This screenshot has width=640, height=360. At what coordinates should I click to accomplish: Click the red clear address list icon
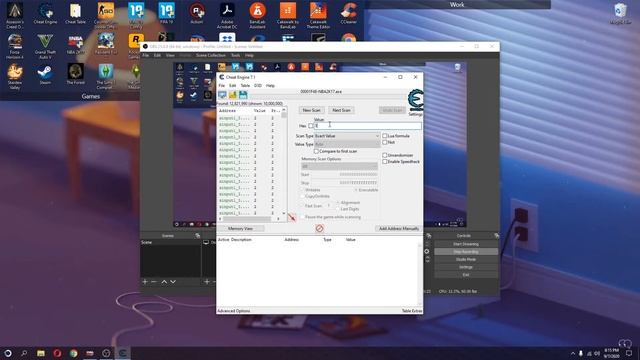point(320,229)
